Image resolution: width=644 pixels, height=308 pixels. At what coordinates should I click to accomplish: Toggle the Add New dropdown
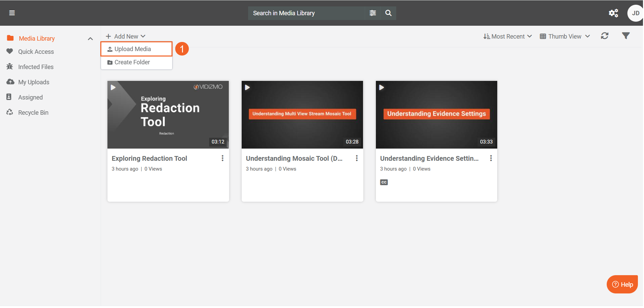click(x=126, y=36)
